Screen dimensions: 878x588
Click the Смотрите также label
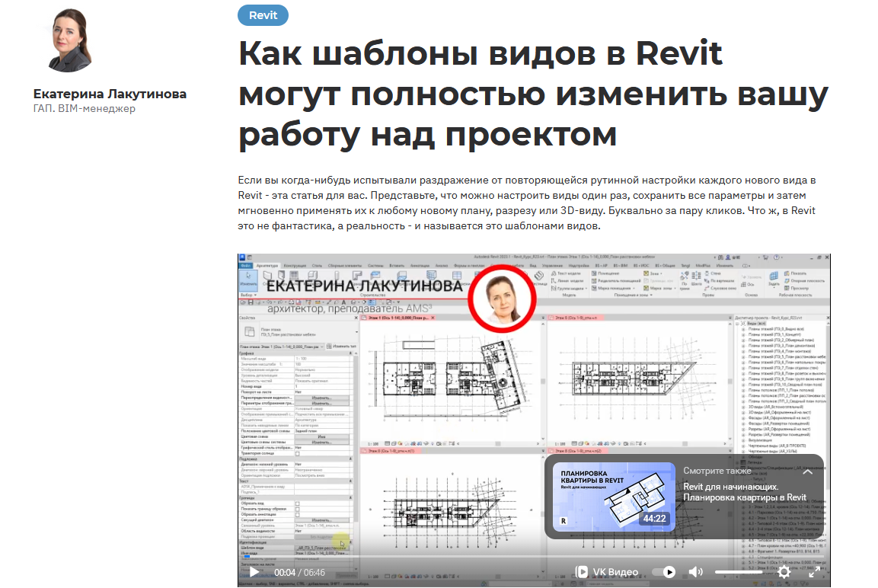pyautogui.click(x=717, y=471)
